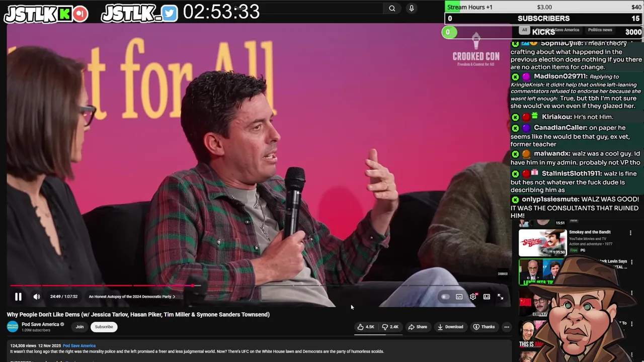Viewport: 644px width, 362px height.
Task: Click the Twitter bird icon in overlay
Action: coord(170,14)
